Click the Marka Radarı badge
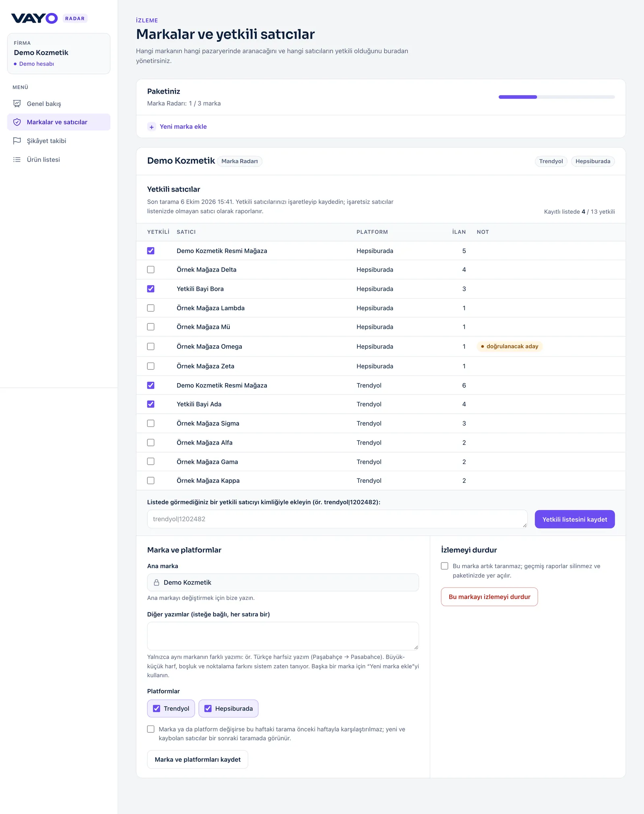Viewport: 644px width, 814px height. click(x=239, y=161)
